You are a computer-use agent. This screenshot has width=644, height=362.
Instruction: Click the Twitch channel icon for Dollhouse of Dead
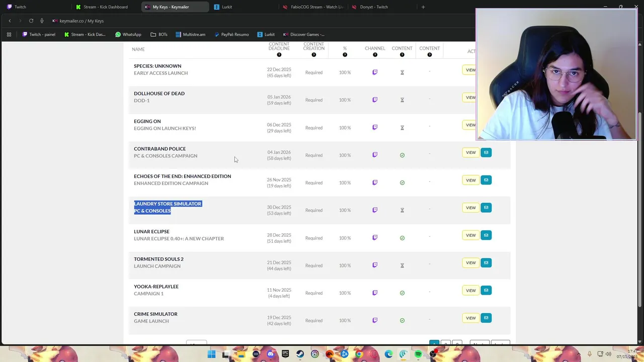(x=375, y=100)
